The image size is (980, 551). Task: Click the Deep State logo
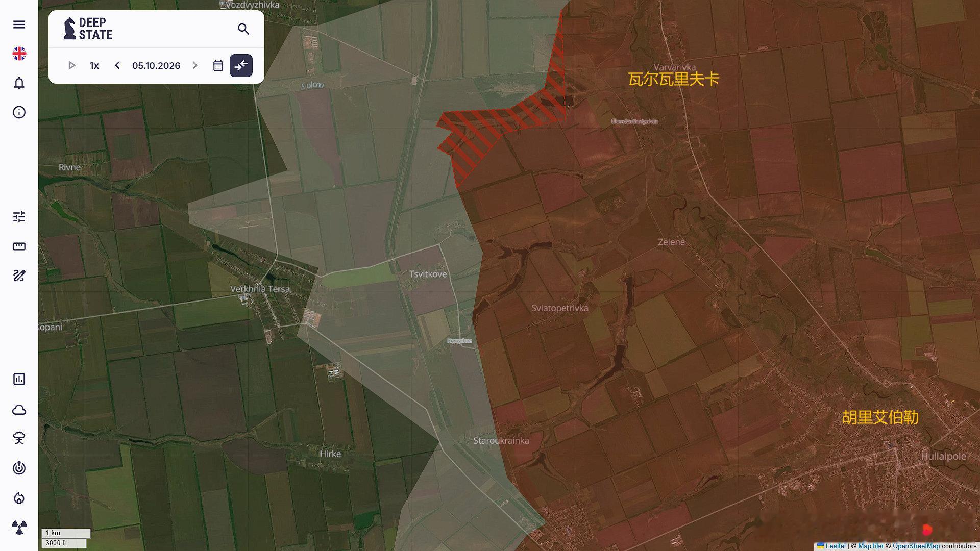tap(88, 29)
